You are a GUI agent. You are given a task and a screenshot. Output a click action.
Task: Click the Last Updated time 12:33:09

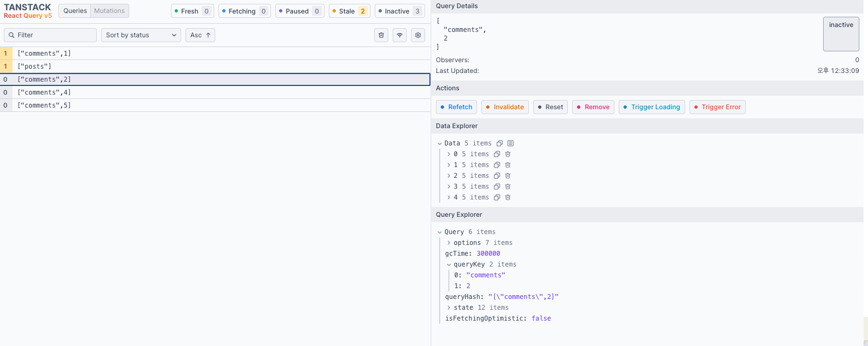[838, 71]
